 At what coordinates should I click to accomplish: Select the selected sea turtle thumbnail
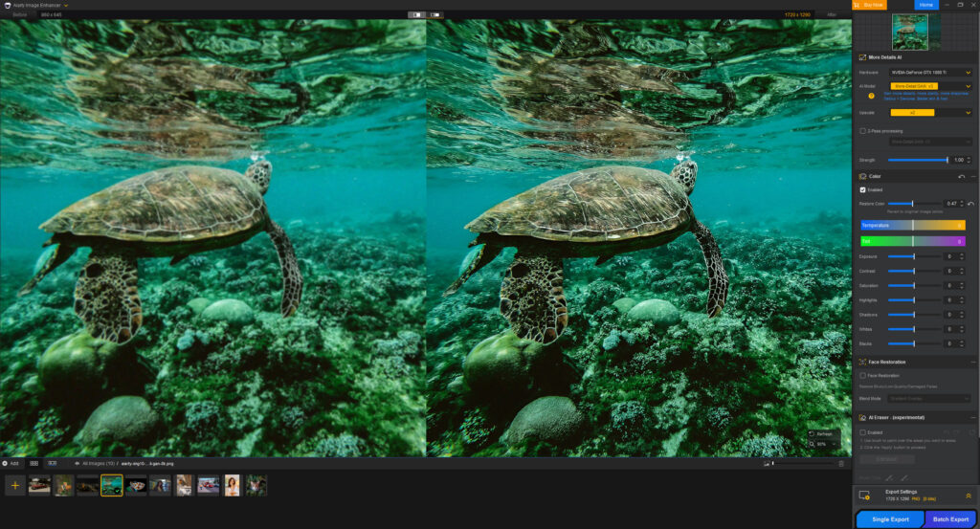(x=112, y=485)
